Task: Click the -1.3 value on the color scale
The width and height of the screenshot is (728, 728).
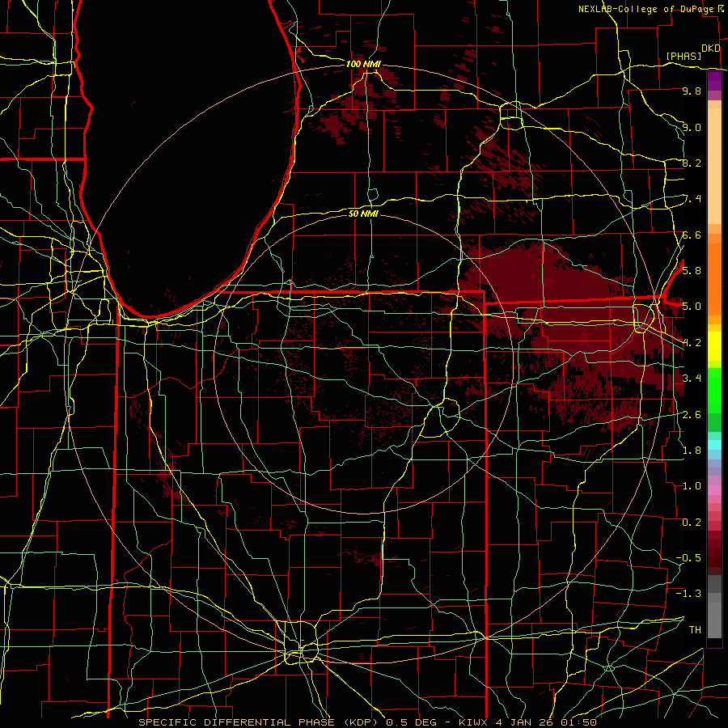Action: pyautogui.click(x=688, y=594)
